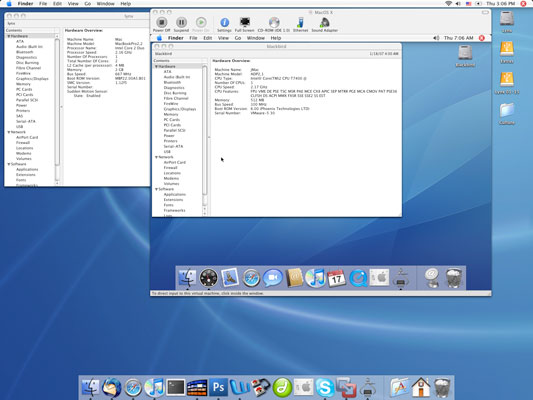Image resolution: width=533 pixels, height=400 pixels.
Task: Click host Wi-Fi status menu icon
Action: point(448,3)
